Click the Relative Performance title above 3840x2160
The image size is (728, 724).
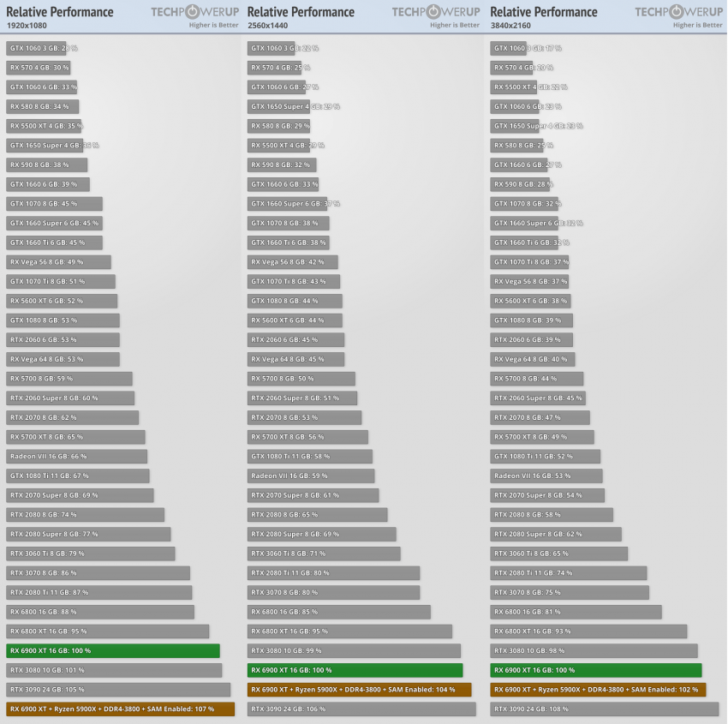click(544, 12)
